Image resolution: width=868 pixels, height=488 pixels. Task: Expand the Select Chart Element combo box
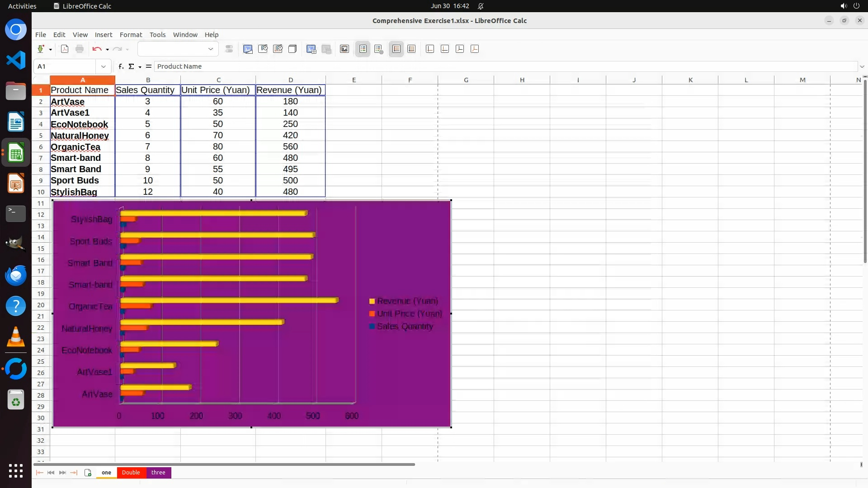tap(210, 49)
